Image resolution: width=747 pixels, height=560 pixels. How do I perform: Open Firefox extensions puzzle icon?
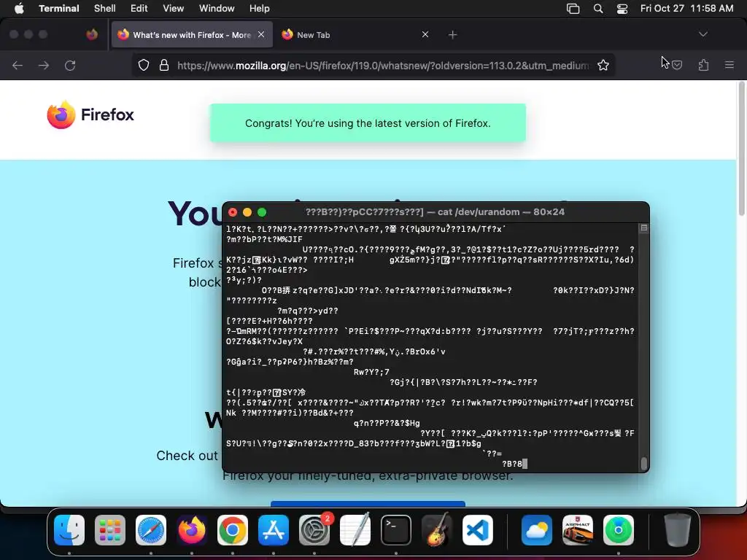703,65
